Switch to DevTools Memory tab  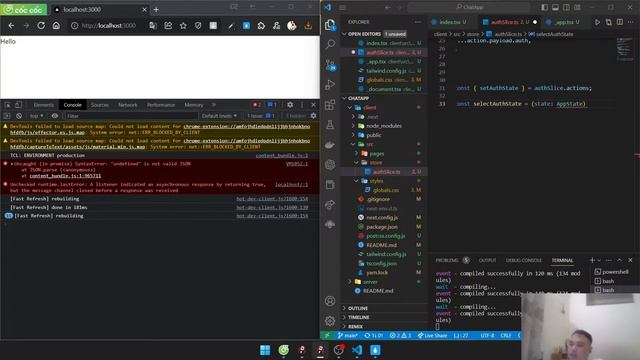click(193, 105)
